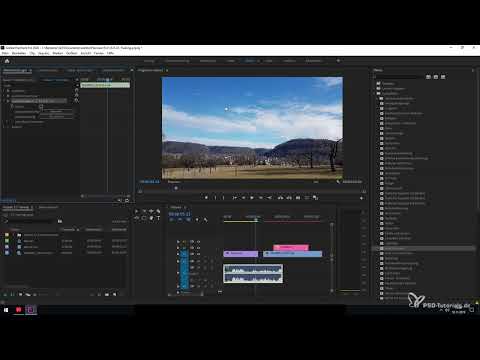Screen dimensions: 480x360
Task: Open timeline display settings wrench
Action: pos(205,220)
